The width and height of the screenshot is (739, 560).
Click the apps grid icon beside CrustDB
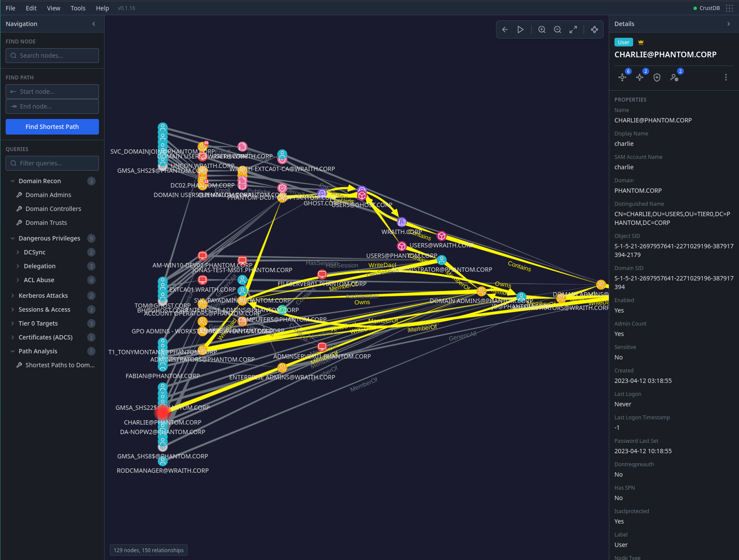(x=729, y=8)
